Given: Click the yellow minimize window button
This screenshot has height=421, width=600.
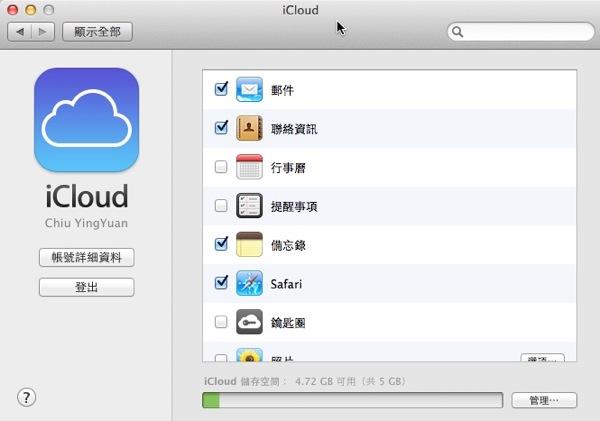Looking at the screenshot, I should coord(31,10).
